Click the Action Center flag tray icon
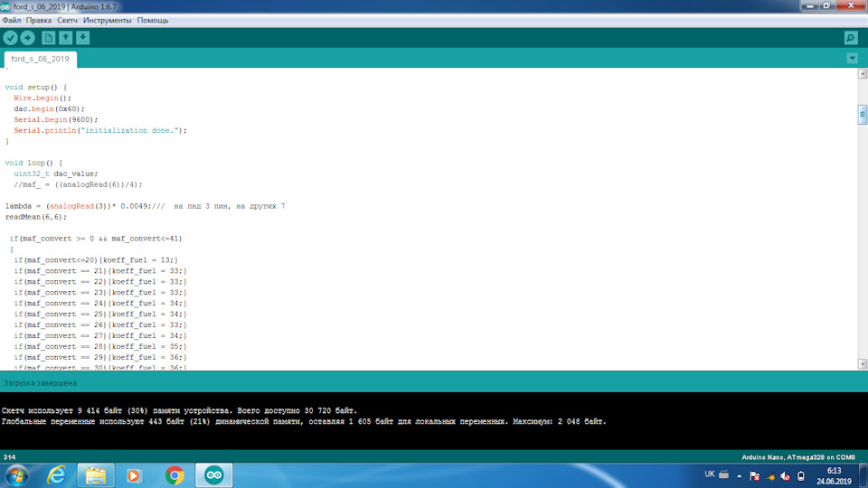Image resolution: width=868 pixels, height=488 pixels. click(754, 476)
